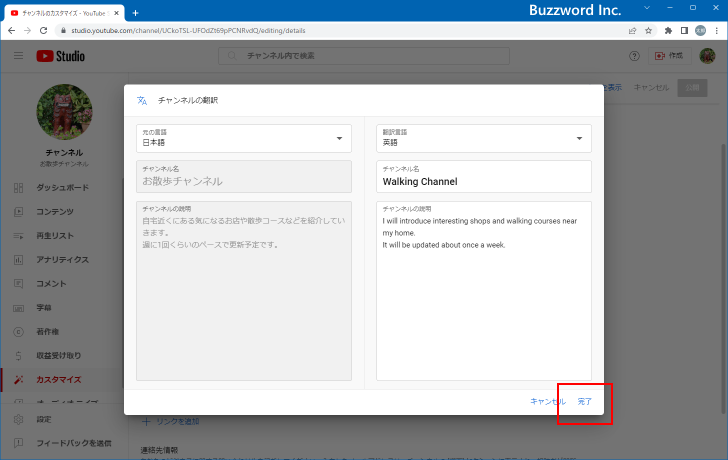728x460 pixels.
Task: Click the お散歩チャンネル original name field
Action: [x=244, y=176]
